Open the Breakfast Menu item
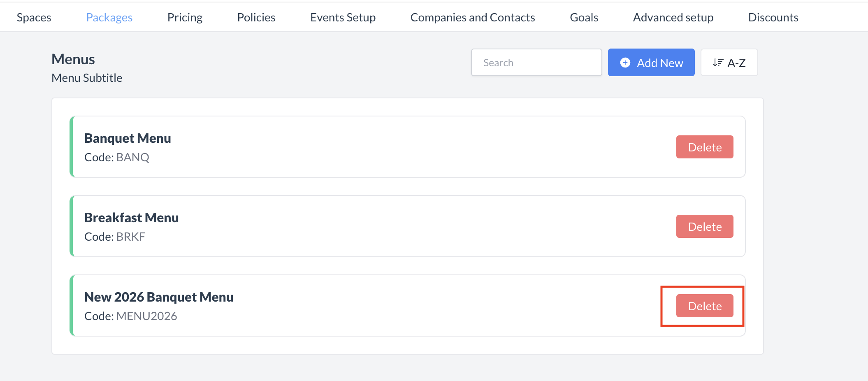The image size is (868, 381). 131,218
